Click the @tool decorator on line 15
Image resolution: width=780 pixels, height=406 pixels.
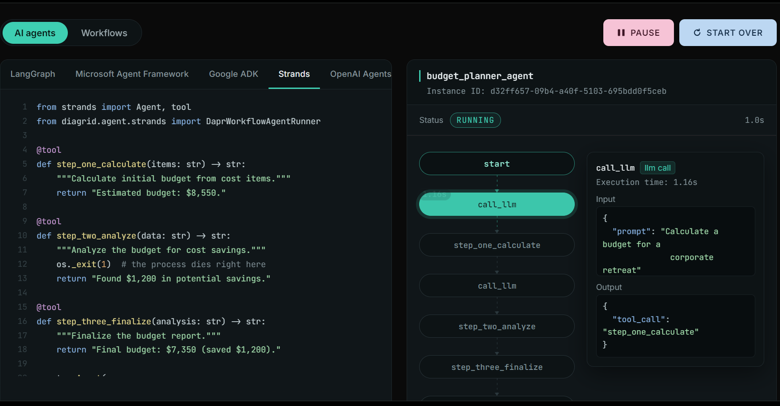(49, 307)
